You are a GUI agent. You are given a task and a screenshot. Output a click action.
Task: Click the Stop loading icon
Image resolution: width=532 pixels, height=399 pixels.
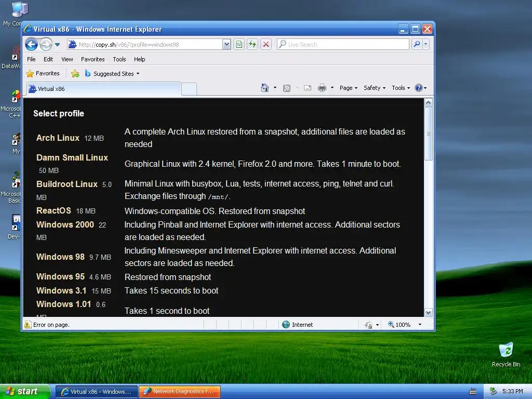[x=266, y=45]
